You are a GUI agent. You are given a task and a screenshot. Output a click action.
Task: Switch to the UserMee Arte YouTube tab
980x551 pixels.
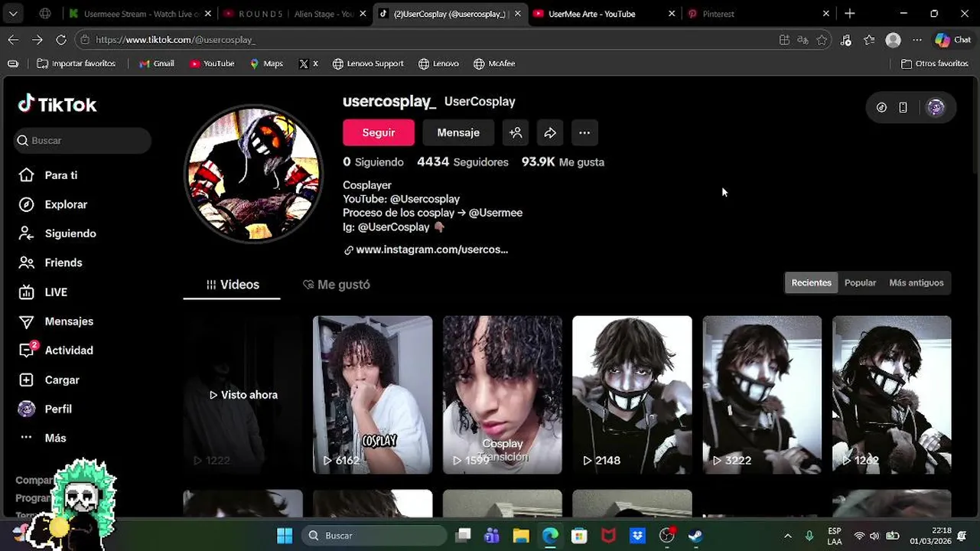pos(604,14)
